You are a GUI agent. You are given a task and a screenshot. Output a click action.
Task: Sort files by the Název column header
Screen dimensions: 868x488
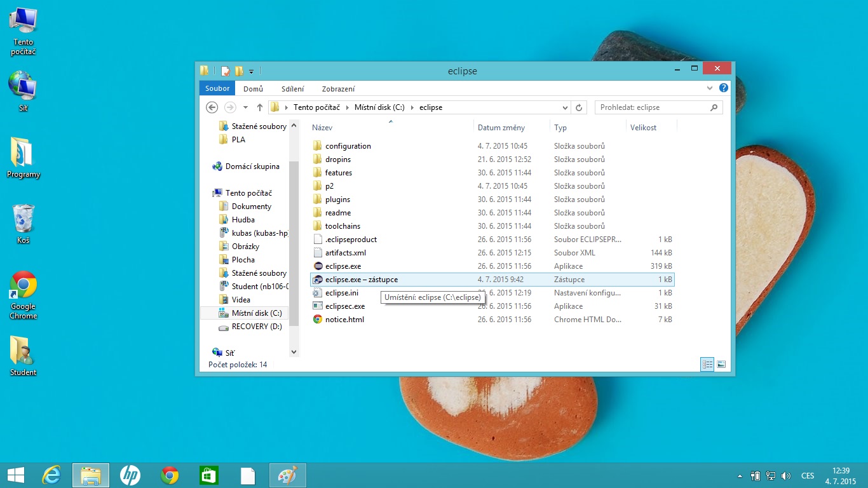click(322, 128)
